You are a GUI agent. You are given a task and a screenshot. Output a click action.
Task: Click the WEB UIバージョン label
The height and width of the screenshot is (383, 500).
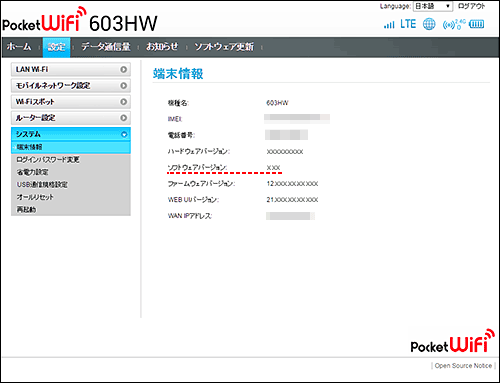(193, 200)
